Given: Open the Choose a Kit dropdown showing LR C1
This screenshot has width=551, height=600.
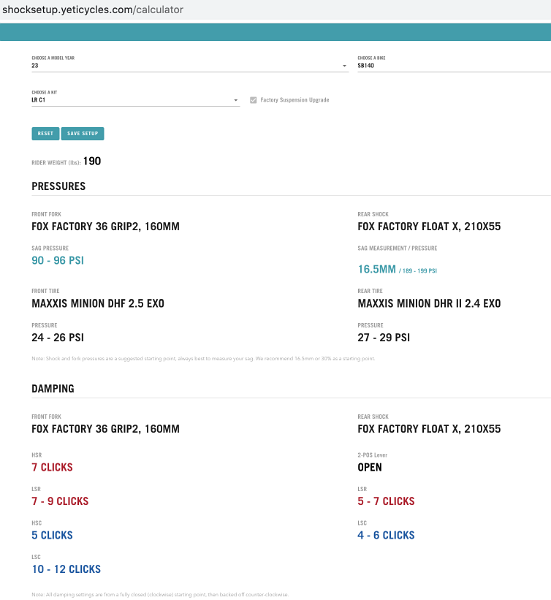Looking at the screenshot, I should [135, 100].
